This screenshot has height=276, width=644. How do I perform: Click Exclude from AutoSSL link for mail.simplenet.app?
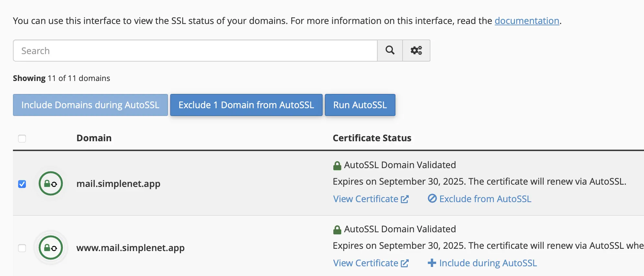point(485,199)
